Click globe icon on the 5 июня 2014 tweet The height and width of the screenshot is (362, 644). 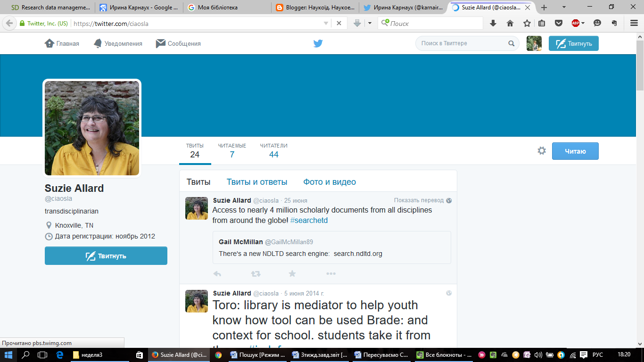449,293
